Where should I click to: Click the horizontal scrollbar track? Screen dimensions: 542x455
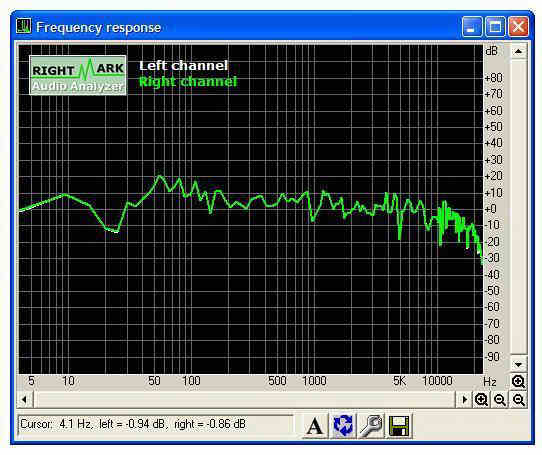[244, 400]
